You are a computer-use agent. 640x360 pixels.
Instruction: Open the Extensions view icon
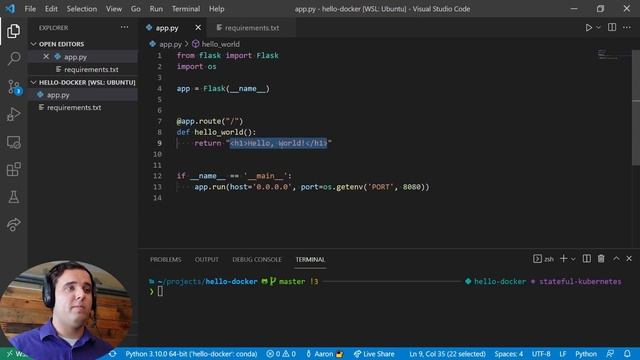(x=13, y=169)
